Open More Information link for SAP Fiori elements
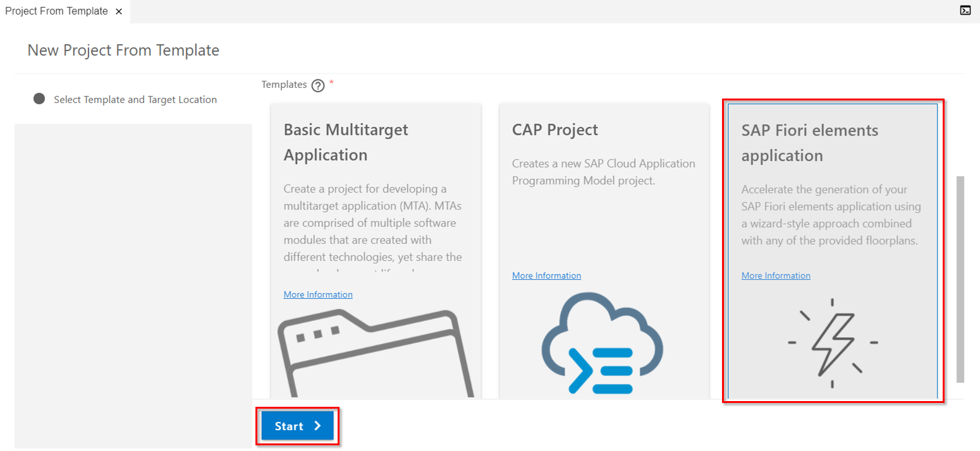This screenshot has width=980, height=451. click(x=776, y=275)
